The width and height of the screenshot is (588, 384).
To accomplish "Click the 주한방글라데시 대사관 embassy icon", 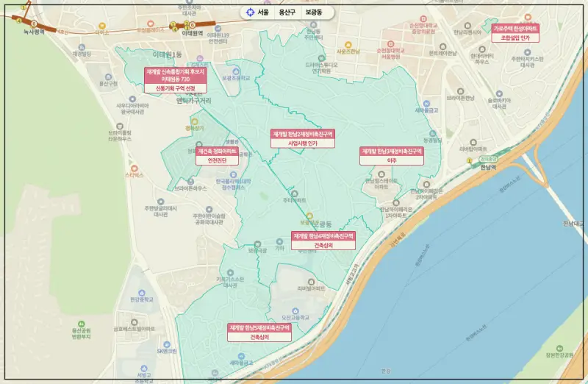I will pos(160,202).
